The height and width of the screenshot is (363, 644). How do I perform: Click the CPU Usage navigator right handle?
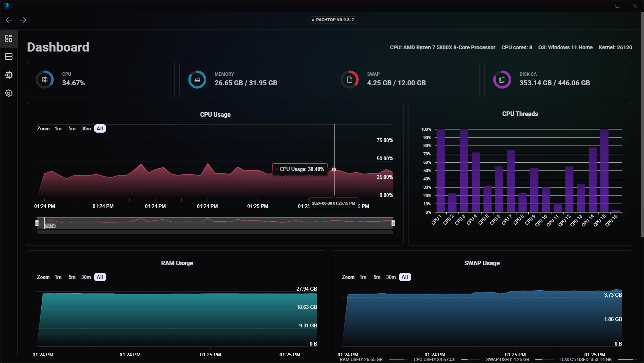tap(393, 223)
